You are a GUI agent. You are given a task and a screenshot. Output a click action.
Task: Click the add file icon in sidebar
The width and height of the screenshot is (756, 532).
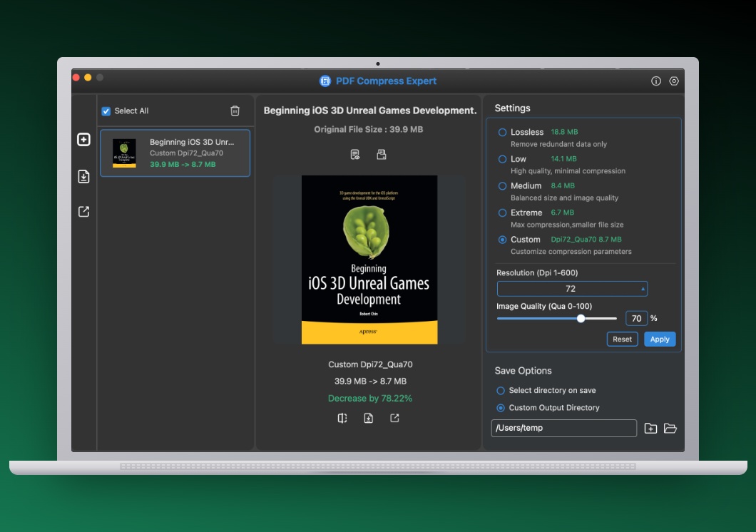click(x=83, y=139)
